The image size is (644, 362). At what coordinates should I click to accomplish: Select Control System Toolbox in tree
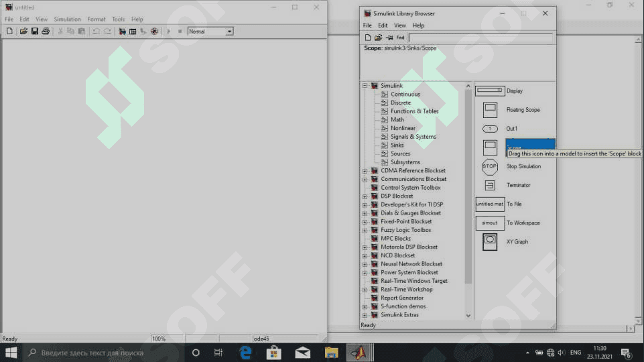[410, 188]
